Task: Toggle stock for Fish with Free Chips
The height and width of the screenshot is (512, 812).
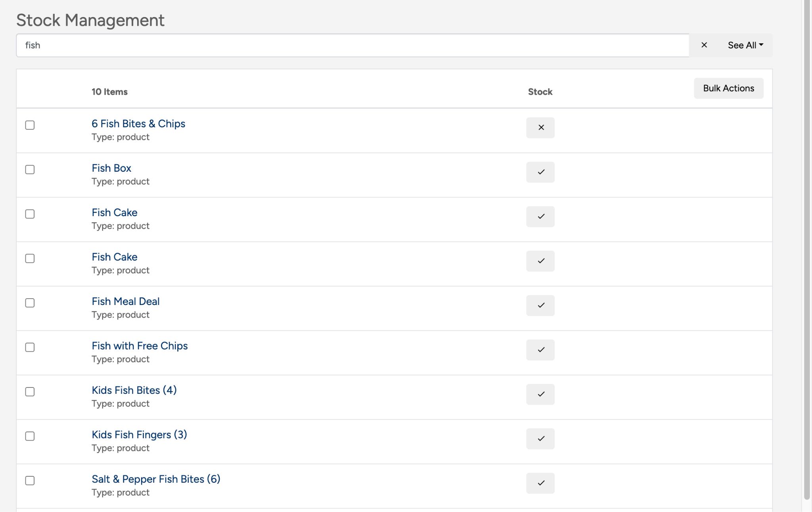Action: [540, 350]
